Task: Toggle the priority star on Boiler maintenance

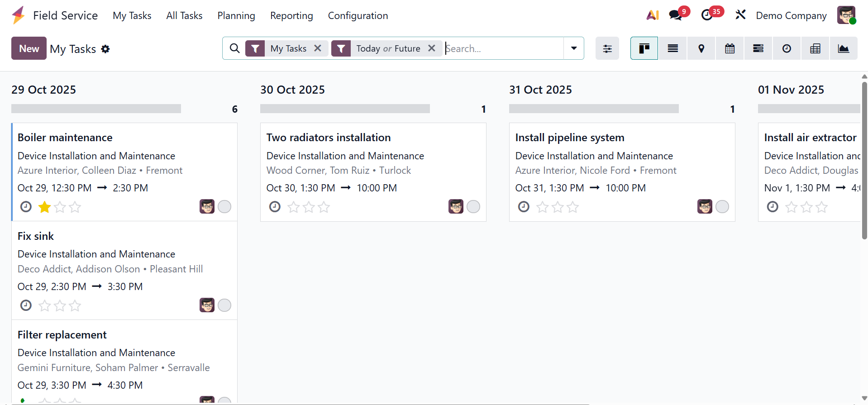Action: click(x=45, y=207)
